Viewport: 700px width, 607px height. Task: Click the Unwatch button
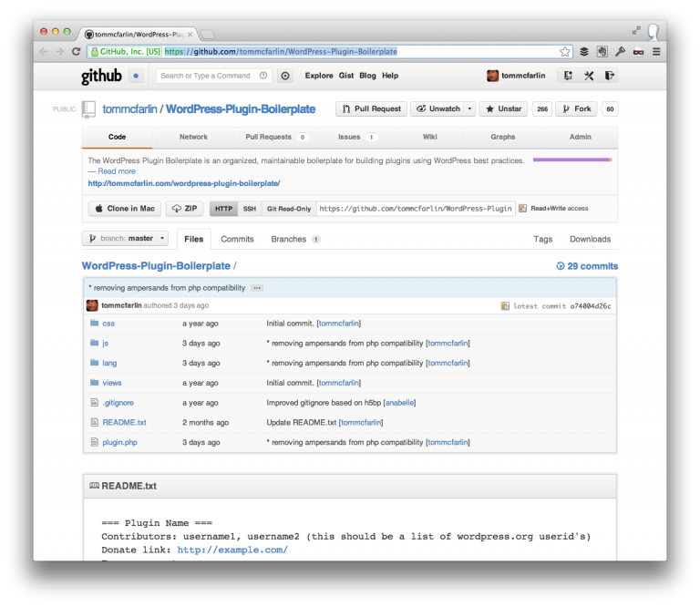pyautogui.click(x=437, y=108)
